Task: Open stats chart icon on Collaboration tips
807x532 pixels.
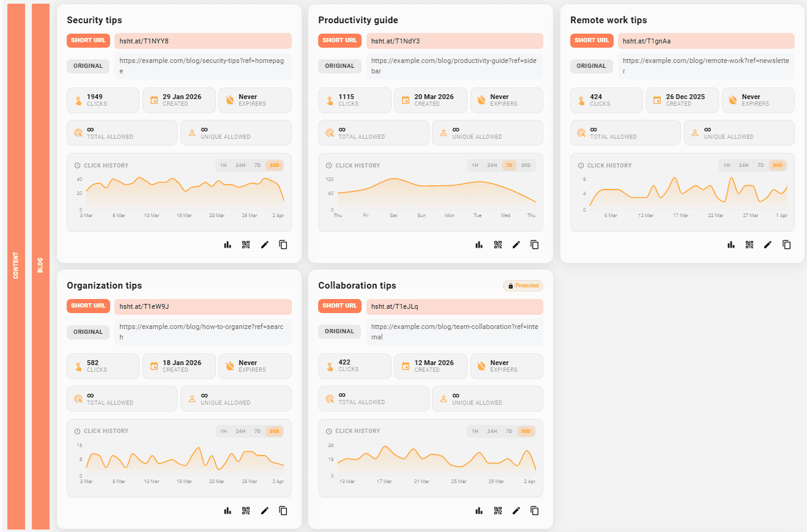Action: point(479,511)
